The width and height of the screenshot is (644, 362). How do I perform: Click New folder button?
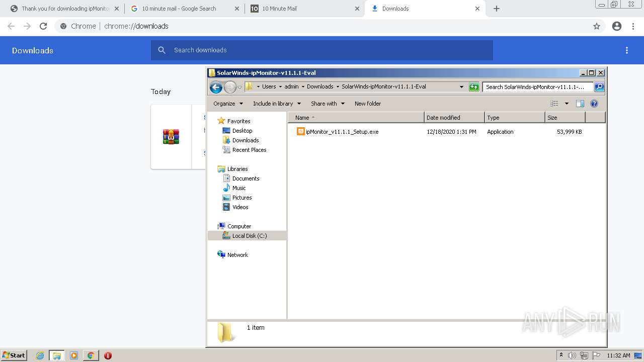coord(368,104)
